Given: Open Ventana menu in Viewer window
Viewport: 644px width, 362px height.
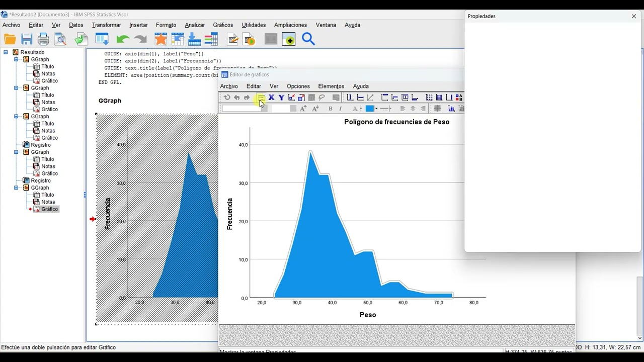Looking at the screenshot, I should pos(326,25).
